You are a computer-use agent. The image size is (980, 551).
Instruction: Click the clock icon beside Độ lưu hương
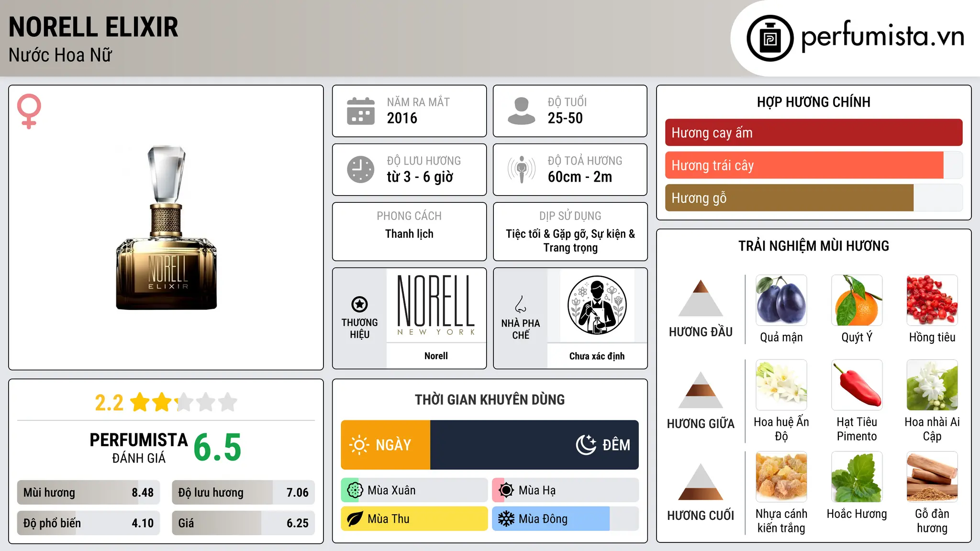click(x=361, y=169)
